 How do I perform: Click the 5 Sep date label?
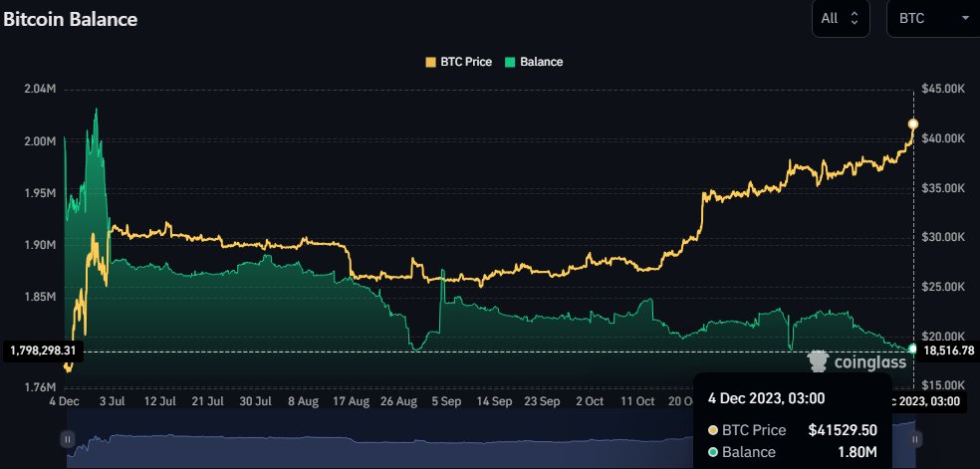[446, 401]
